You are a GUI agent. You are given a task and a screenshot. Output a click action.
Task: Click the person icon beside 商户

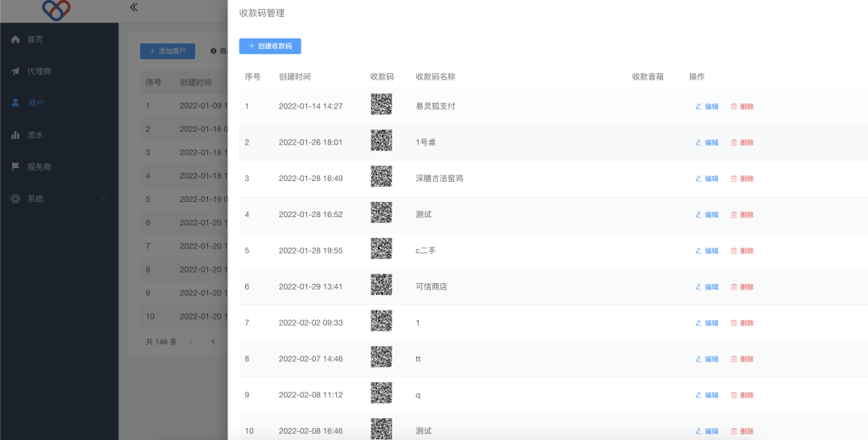15,103
